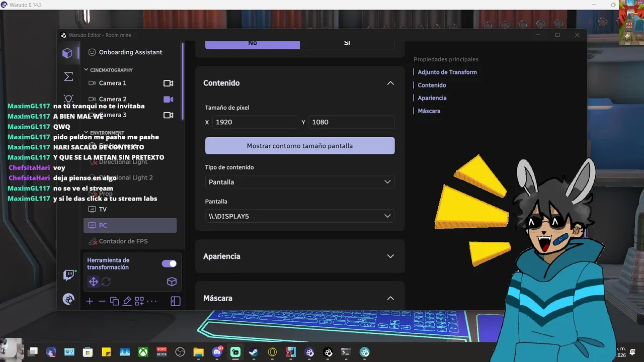Select the rotate transform gizmo
This screenshot has width=644, height=362.
pyautogui.click(x=106, y=282)
